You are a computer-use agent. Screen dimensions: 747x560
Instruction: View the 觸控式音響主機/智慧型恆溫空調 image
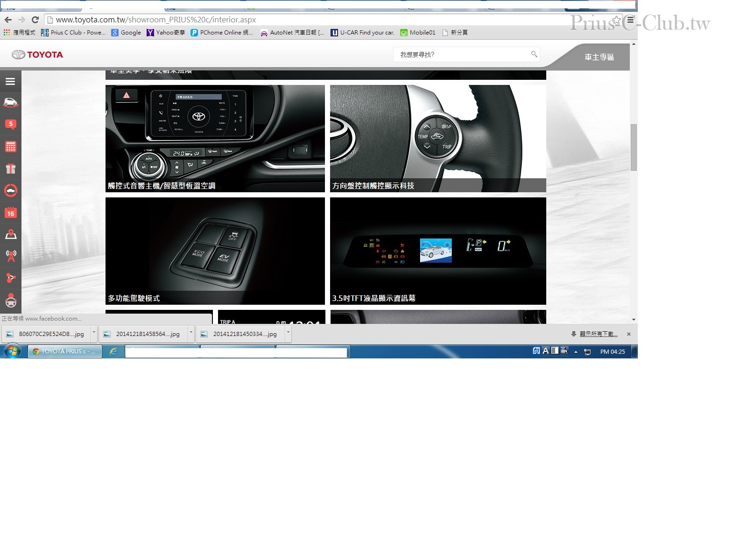tap(215, 139)
